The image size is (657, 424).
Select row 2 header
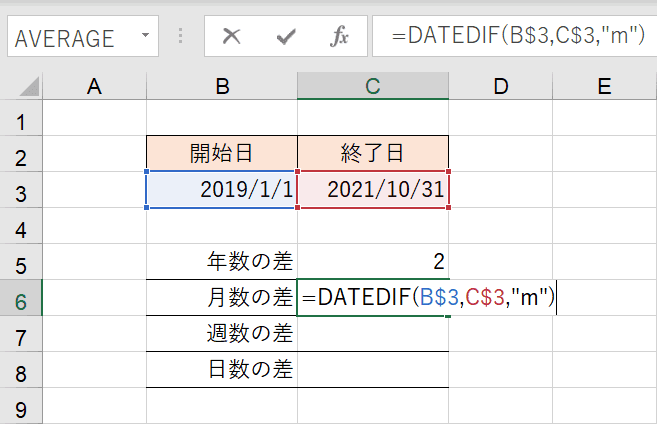tap(21, 154)
